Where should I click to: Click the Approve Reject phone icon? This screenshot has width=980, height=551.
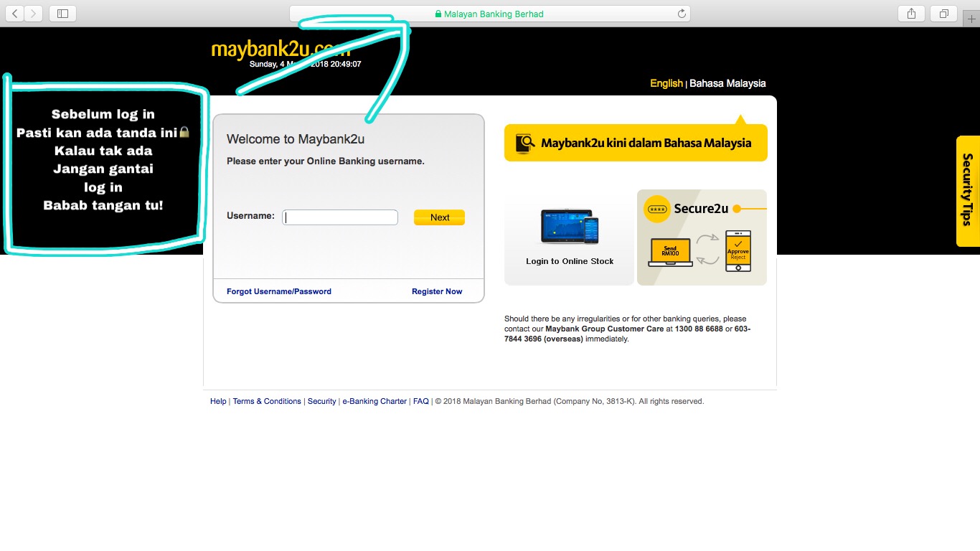click(738, 251)
